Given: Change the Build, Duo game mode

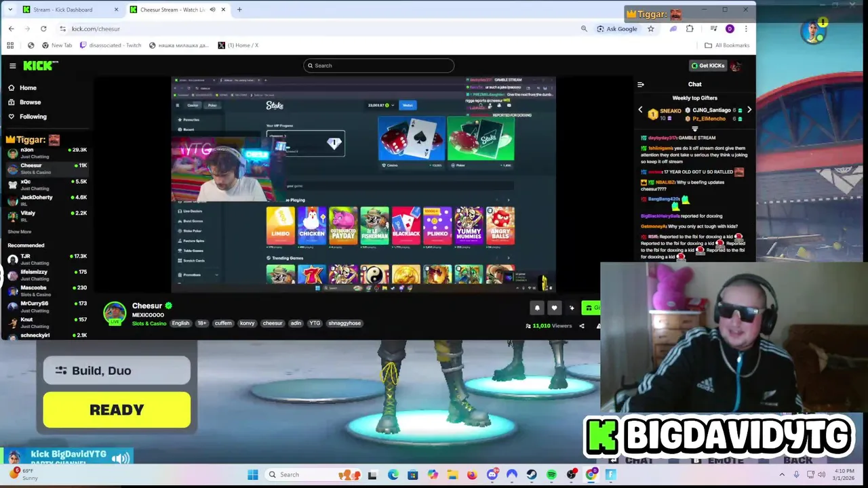Looking at the screenshot, I should 117,371.
